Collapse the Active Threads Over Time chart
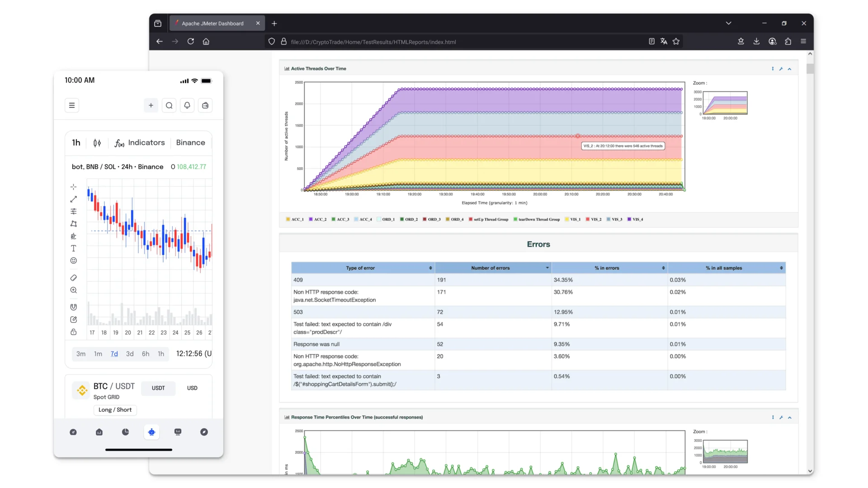This screenshot has width=868, height=488. 789,69
